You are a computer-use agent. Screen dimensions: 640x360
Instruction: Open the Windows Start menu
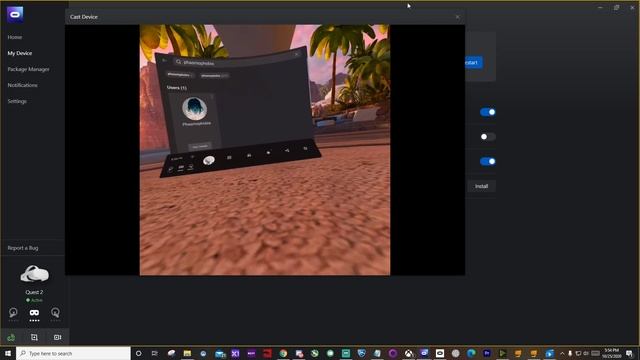(x=8, y=353)
